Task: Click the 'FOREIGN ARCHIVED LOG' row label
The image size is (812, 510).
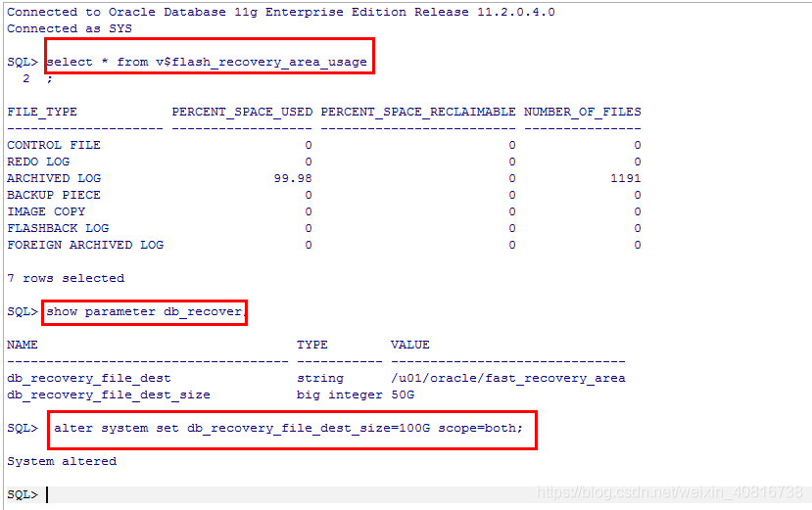Action: click(85, 245)
